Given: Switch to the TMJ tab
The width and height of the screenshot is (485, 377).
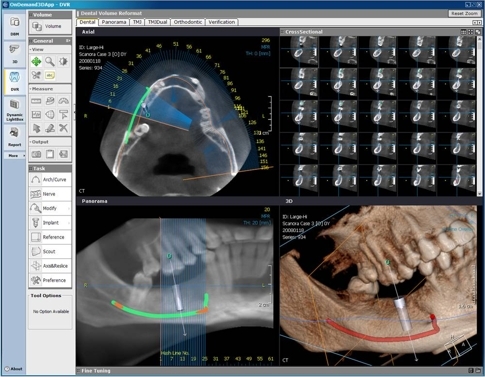Looking at the screenshot, I should [x=137, y=22].
